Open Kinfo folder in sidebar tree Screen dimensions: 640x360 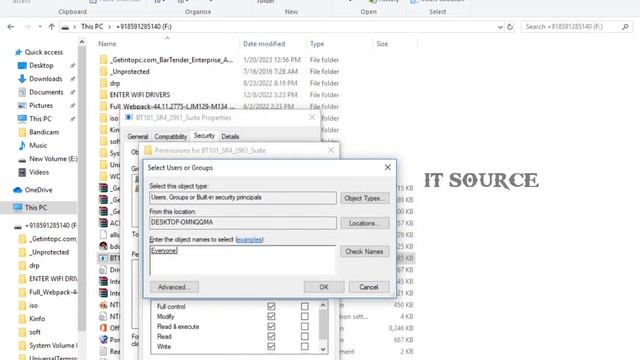click(x=37, y=319)
